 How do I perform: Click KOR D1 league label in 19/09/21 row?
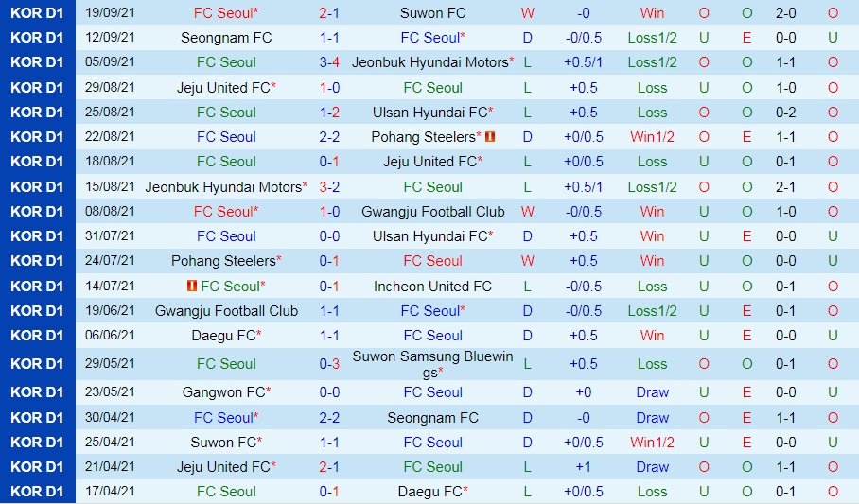click(37, 13)
